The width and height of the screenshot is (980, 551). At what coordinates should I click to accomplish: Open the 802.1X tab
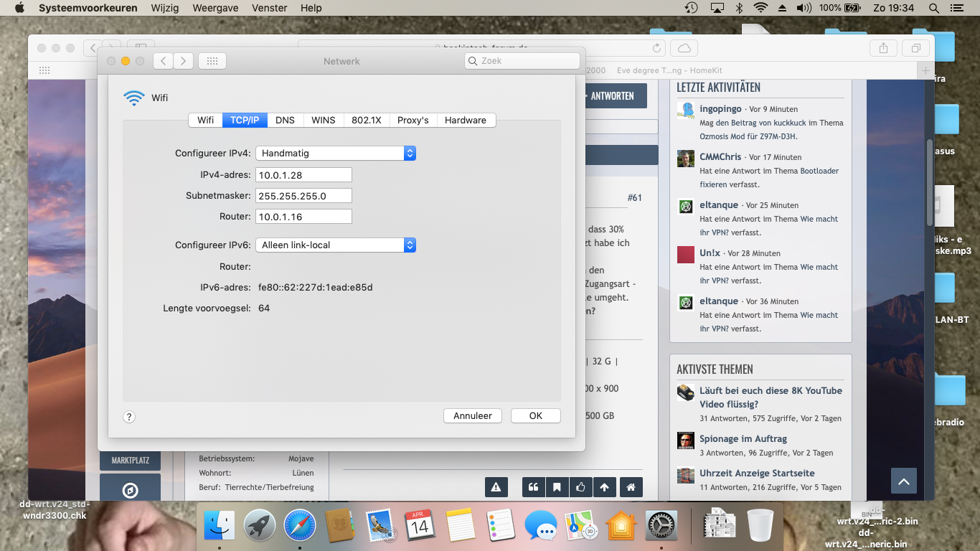point(366,120)
